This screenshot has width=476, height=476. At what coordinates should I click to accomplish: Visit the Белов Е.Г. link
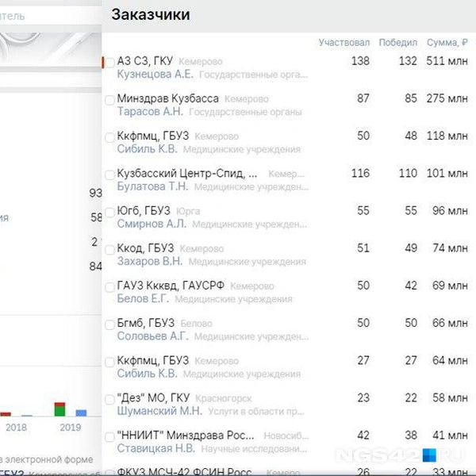143,299
